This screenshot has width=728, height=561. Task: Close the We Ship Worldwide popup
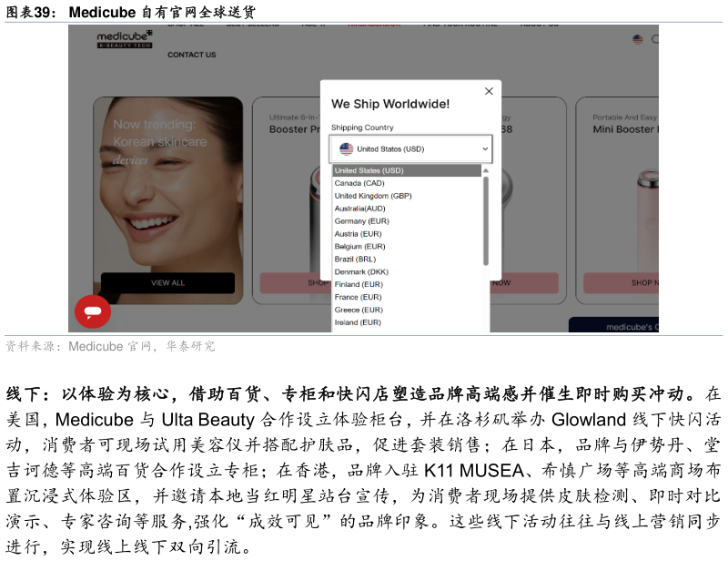coord(489,91)
